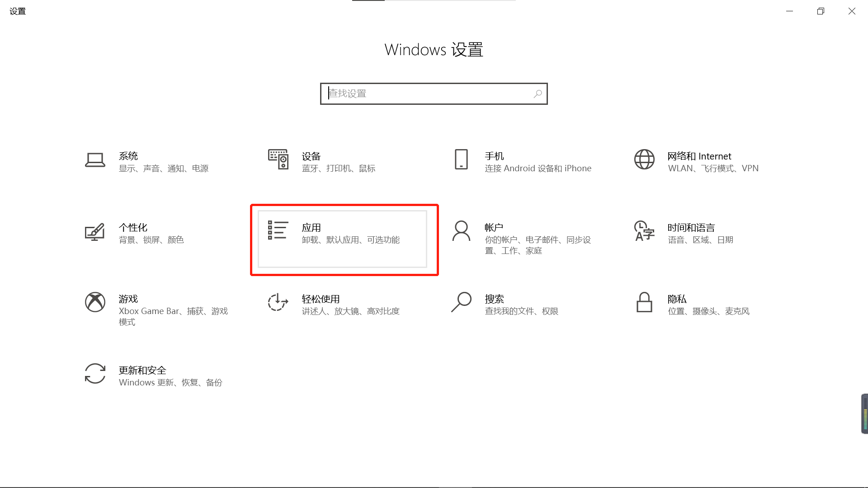Click the phone icon for 手机
The width and height of the screenshot is (868, 488).
click(461, 160)
